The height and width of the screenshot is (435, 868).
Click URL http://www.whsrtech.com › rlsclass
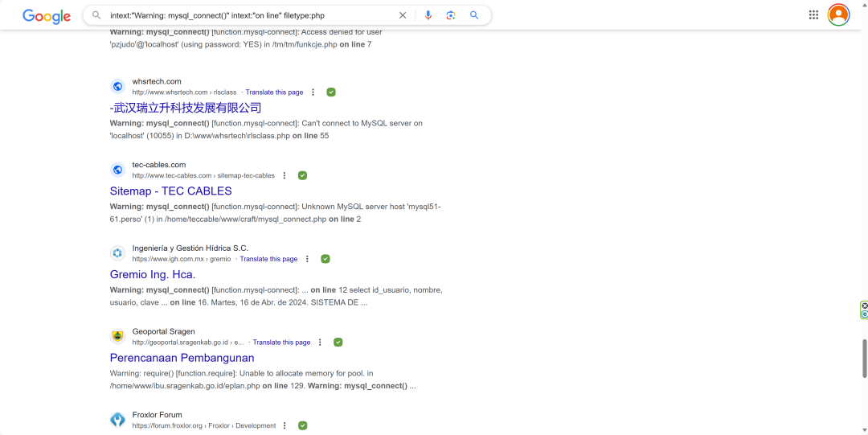pyautogui.click(x=184, y=92)
